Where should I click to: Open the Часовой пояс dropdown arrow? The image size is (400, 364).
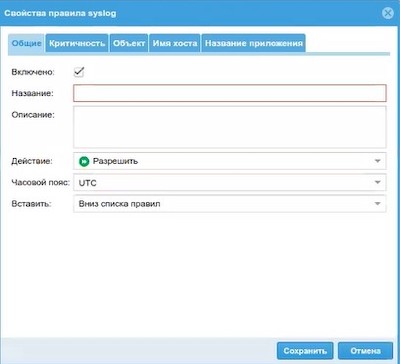[x=377, y=182]
